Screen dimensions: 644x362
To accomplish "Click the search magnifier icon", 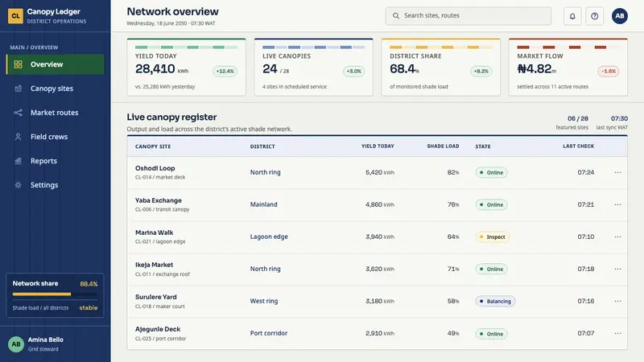I will (x=396, y=15).
